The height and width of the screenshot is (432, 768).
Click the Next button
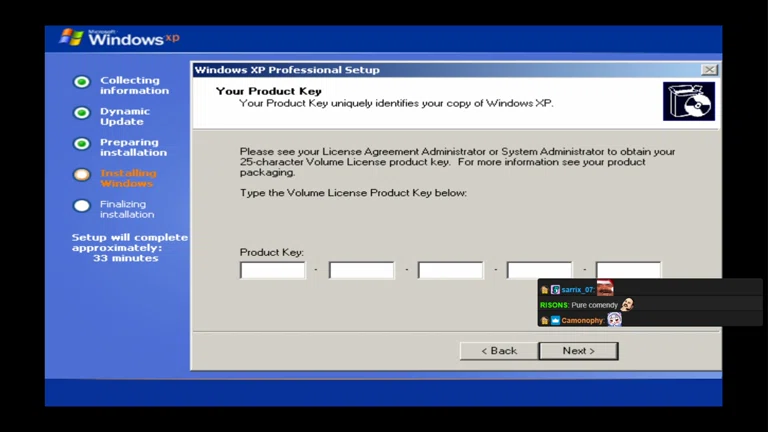578,351
